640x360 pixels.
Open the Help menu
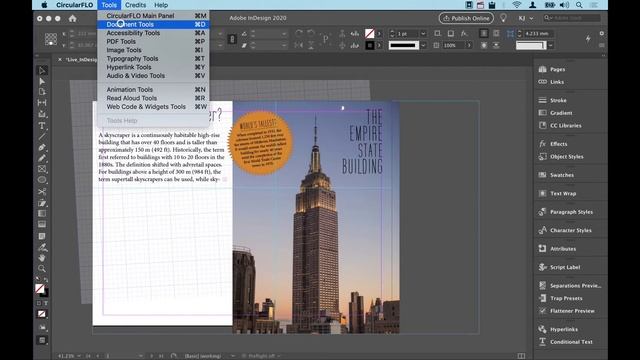pos(161,5)
